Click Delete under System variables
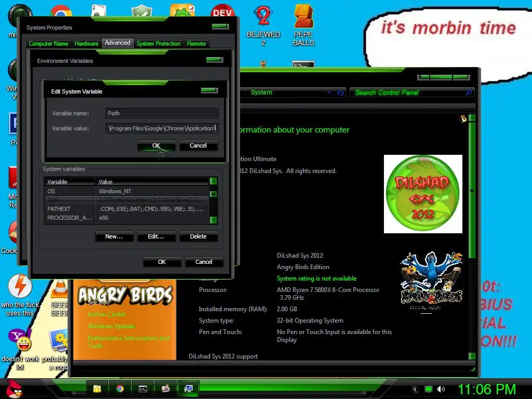Viewport: 532px width, 399px height. click(198, 236)
